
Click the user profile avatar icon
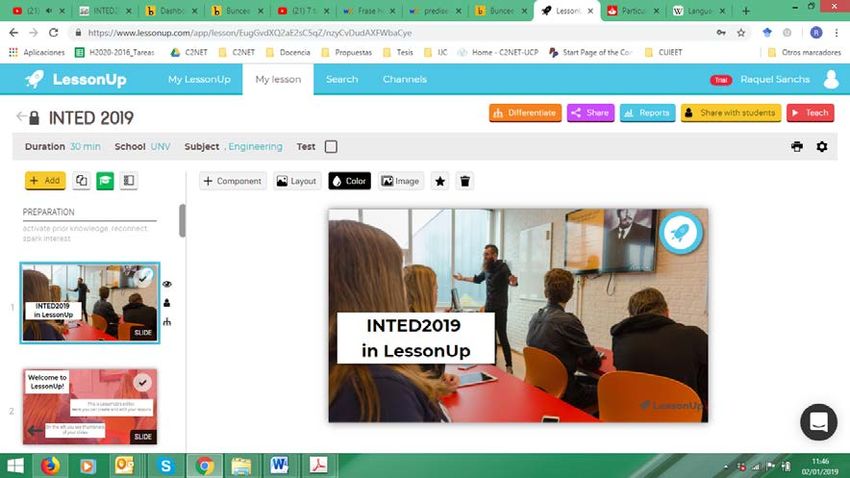[x=830, y=79]
